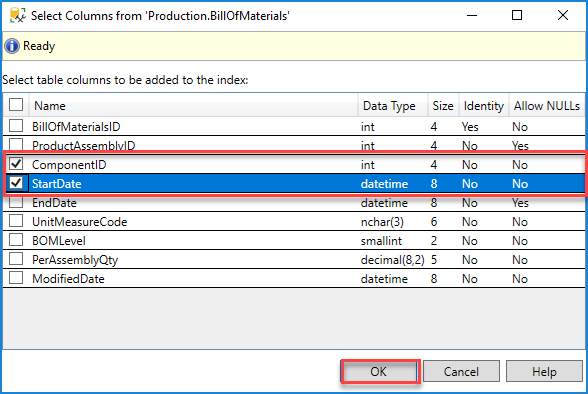Check the ProductAssemblyID column checkbox
The image size is (588, 394).
click(16, 144)
